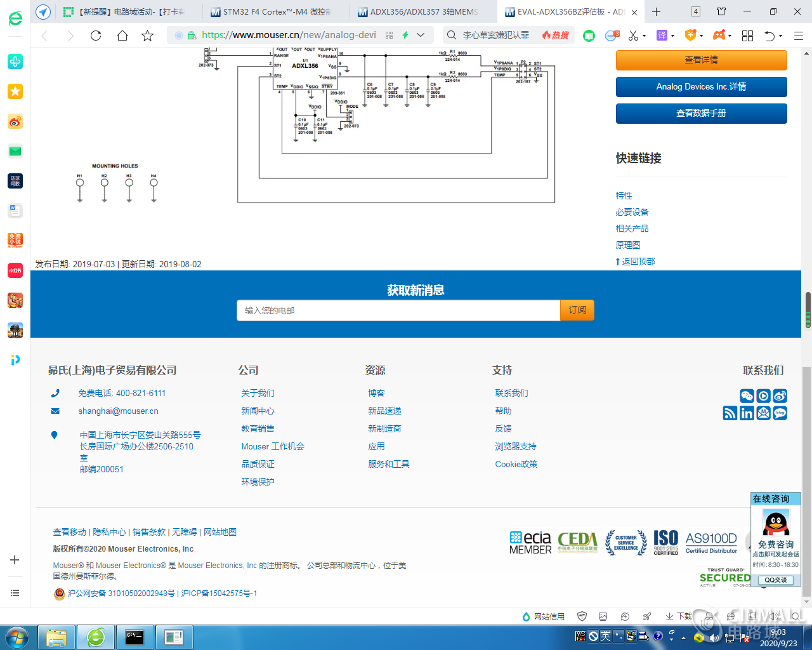Expand the address bar dropdown chevron
Viewport: 812px width, 650px height.
pyautogui.click(x=421, y=36)
